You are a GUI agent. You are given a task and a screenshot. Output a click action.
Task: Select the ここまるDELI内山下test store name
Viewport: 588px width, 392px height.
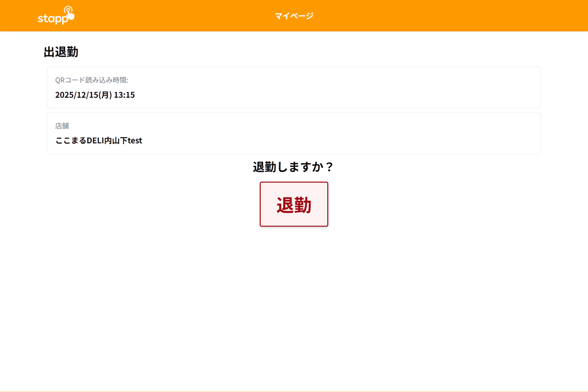pos(98,141)
